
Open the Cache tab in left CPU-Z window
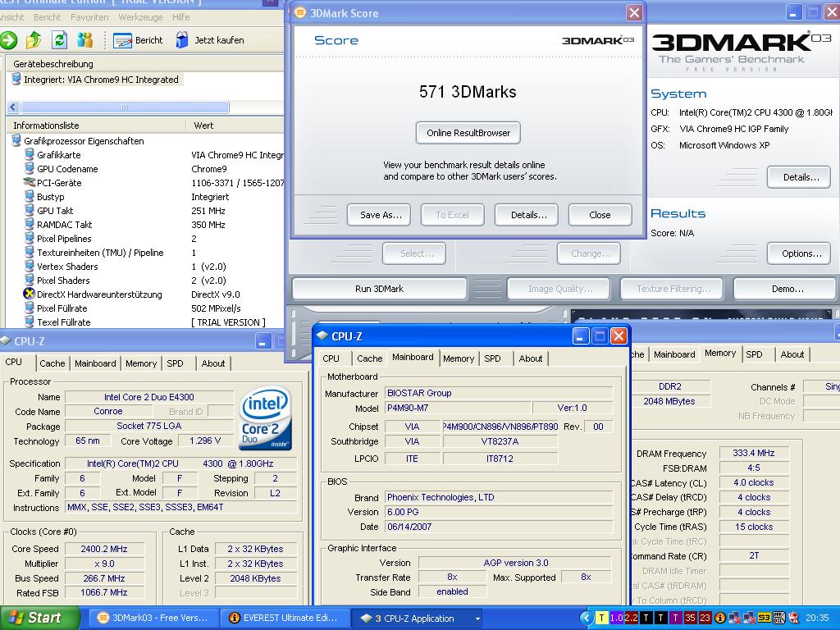(52, 363)
